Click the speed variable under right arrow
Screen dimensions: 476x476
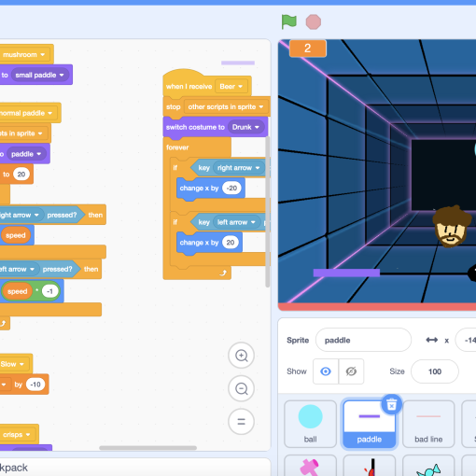pyautogui.click(x=16, y=235)
